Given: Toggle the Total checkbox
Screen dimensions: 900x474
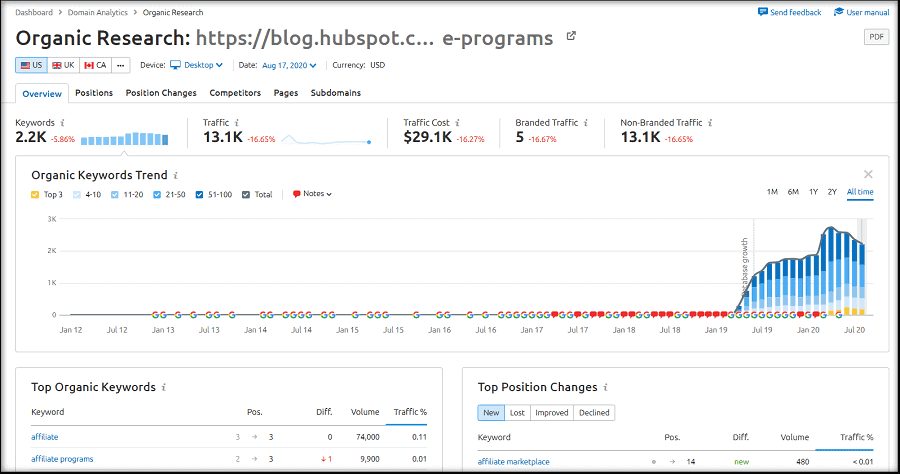Looking at the screenshot, I should tap(246, 195).
